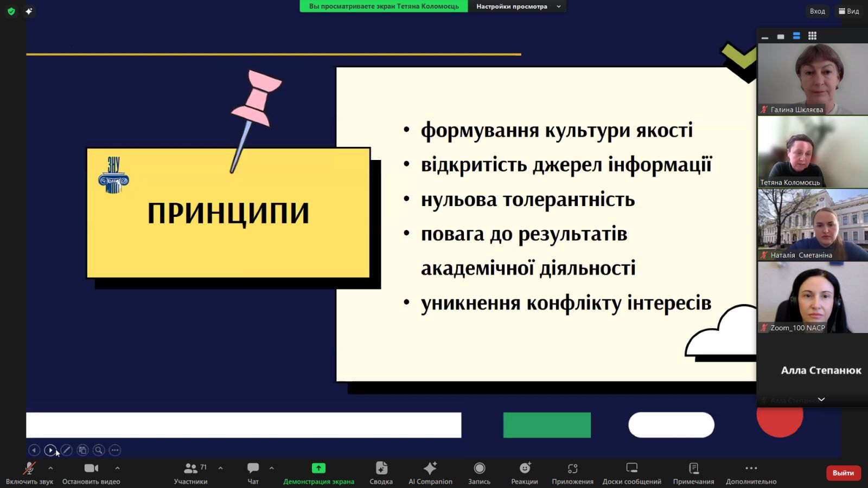Open the Summary (Сводка) tool
The width and height of the screenshot is (868, 488).
(381, 473)
